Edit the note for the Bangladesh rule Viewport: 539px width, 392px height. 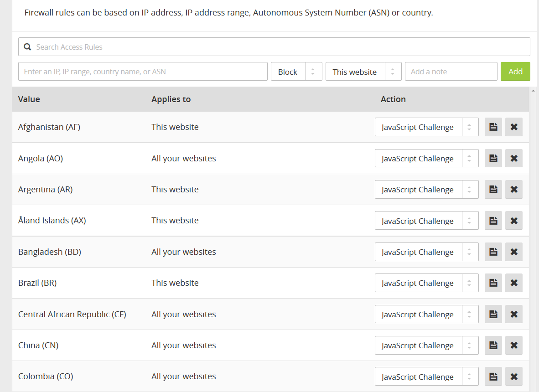click(493, 252)
